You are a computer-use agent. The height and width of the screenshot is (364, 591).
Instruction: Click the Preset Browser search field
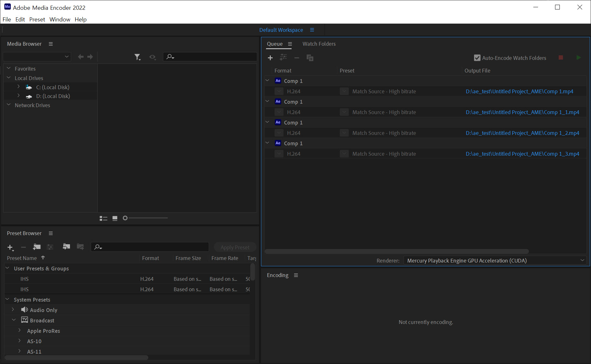tap(150, 247)
